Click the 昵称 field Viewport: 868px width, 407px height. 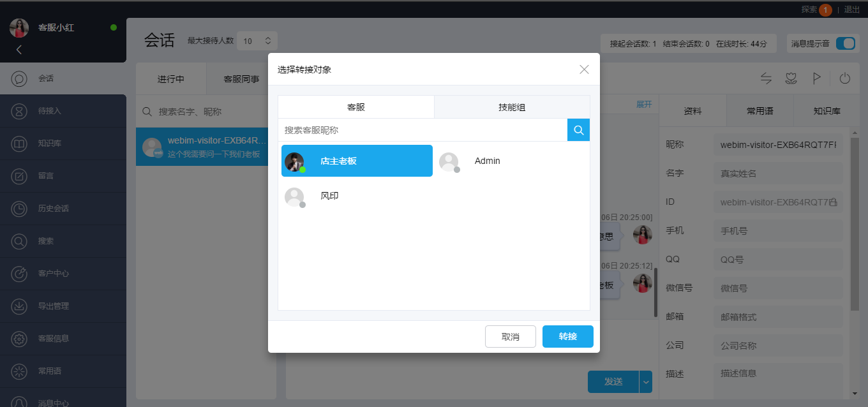[778, 145]
